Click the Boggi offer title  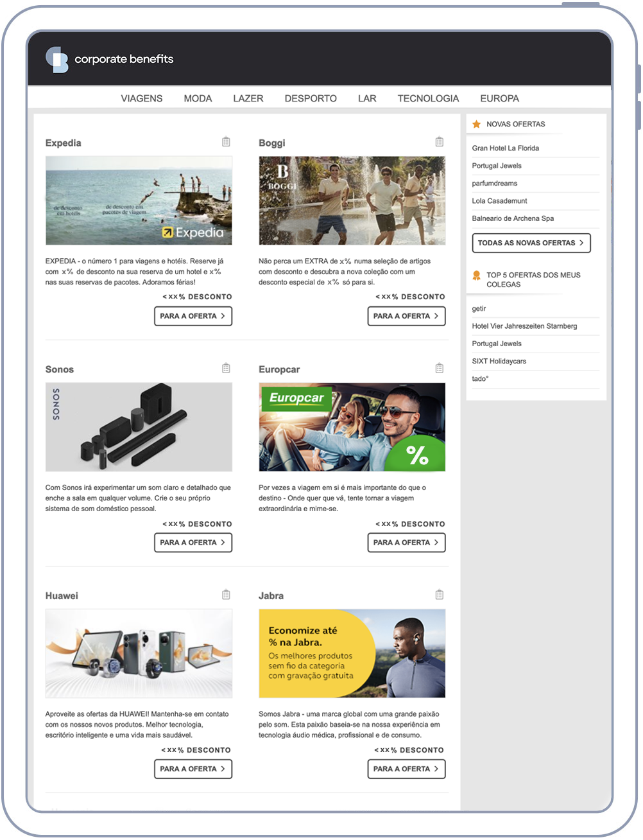pos(272,143)
